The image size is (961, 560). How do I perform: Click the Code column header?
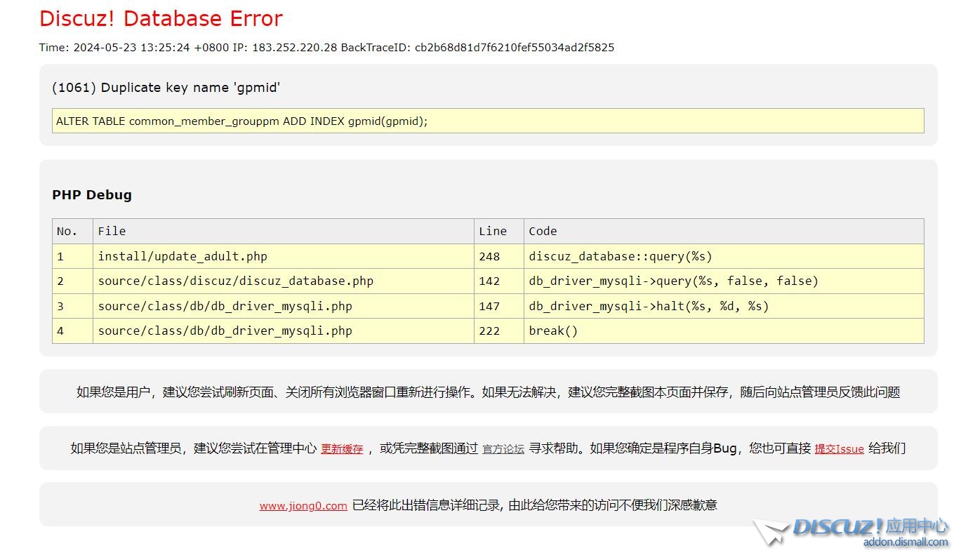coord(543,231)
